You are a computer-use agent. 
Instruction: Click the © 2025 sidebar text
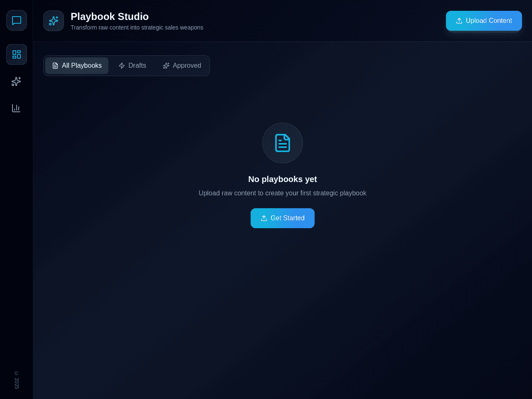point(17,380)
